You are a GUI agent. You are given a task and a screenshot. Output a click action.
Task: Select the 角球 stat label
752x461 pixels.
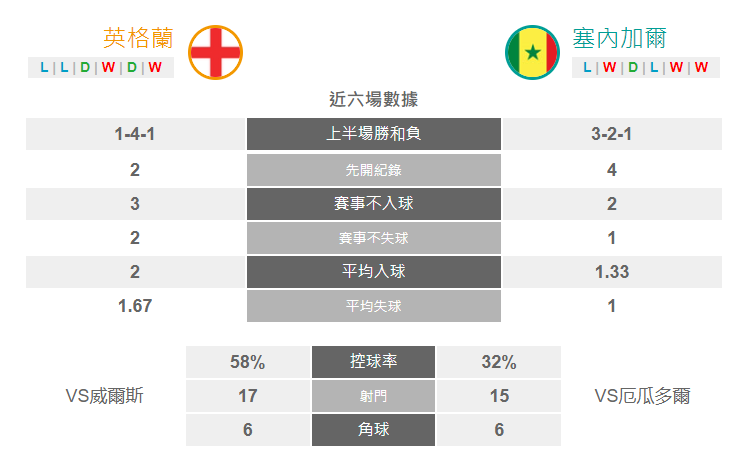click(373, 430)
